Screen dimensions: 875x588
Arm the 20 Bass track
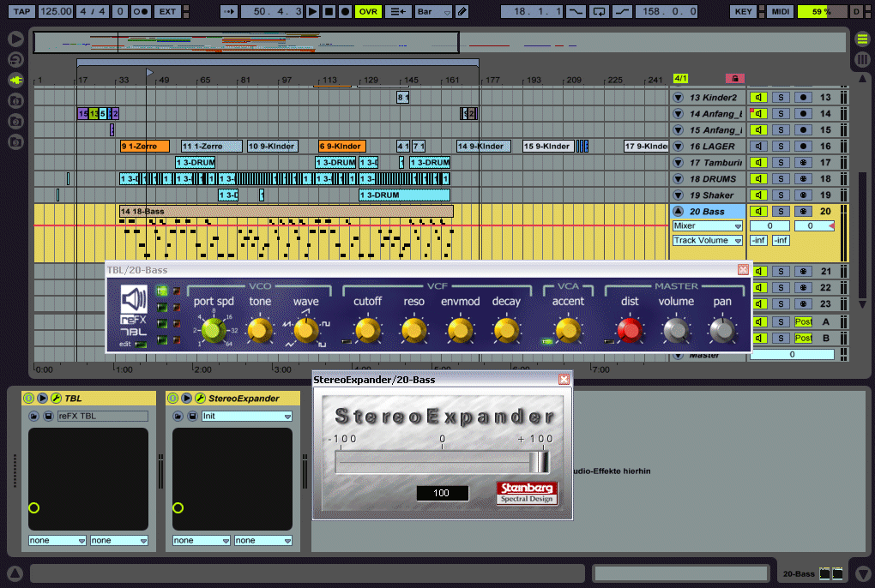coord(803,211)
